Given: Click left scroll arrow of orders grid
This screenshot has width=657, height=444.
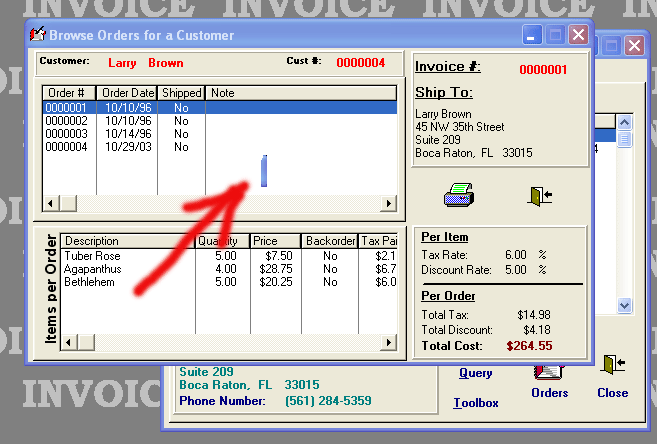Looking at the screenshot, I should [50, 203].
